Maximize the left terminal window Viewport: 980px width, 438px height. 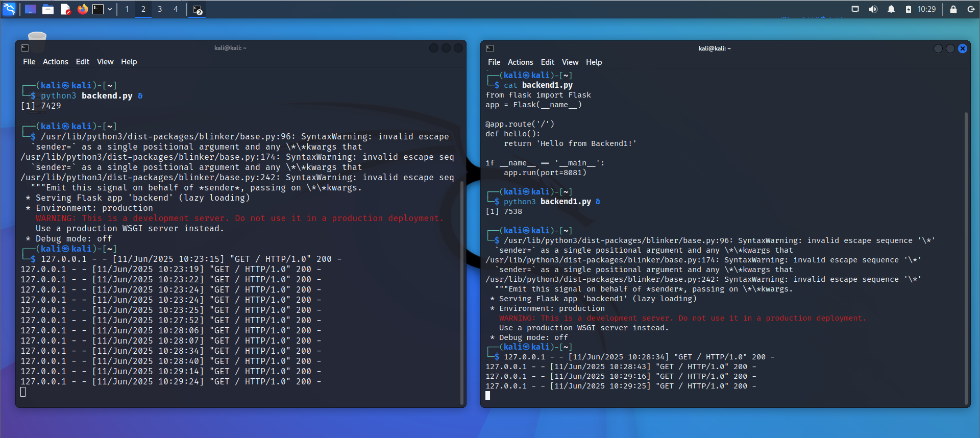pos(446,48)
